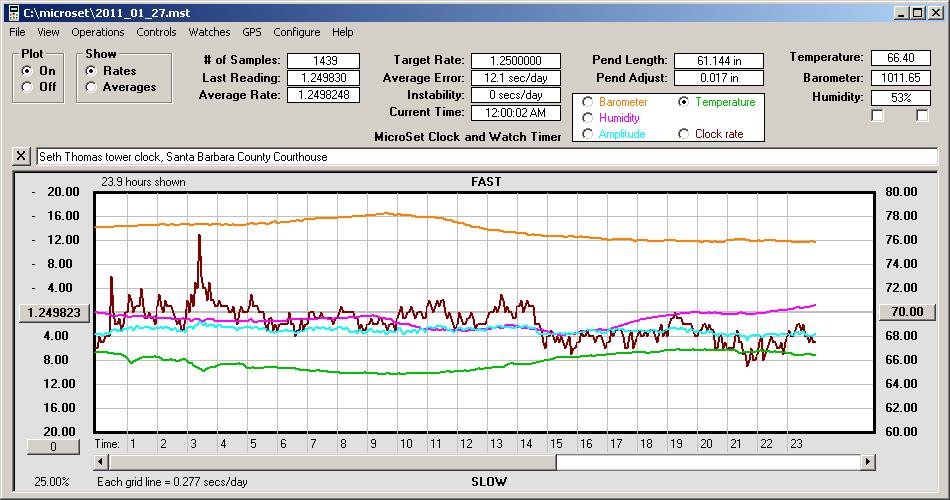Click the X button beside description
Screen dimensions: 950x500
click(21, 156)
